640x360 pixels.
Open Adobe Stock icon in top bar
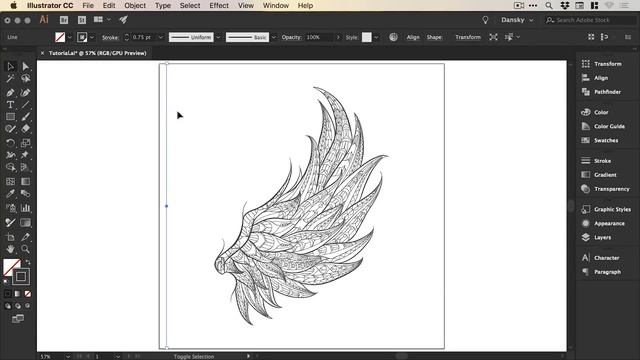(x=82, y=20)
